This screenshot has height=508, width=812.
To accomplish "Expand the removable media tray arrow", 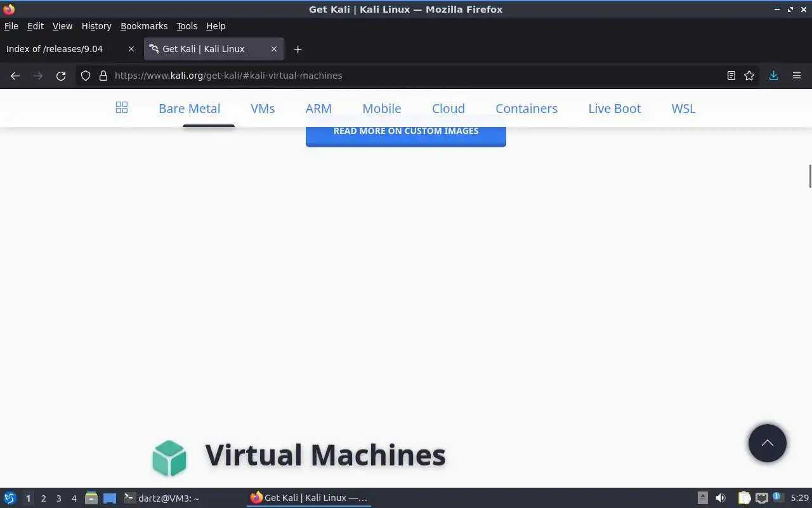I will click(x=702, y=498).
